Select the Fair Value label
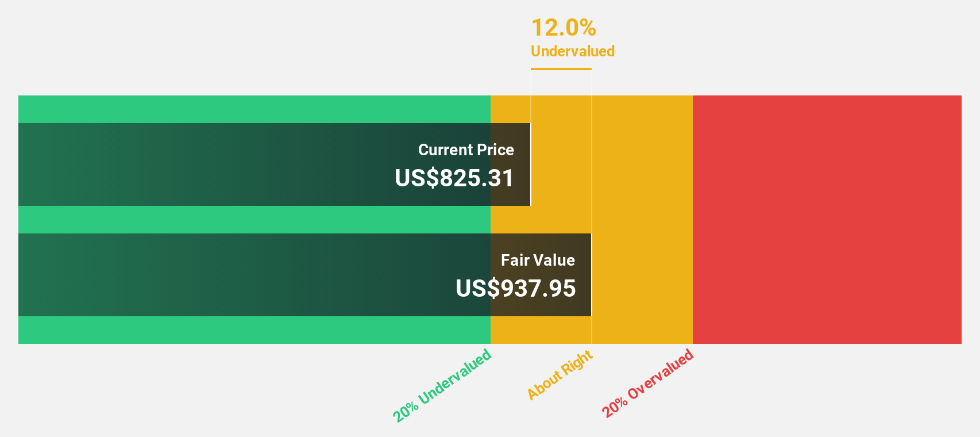 pos(538,260)
